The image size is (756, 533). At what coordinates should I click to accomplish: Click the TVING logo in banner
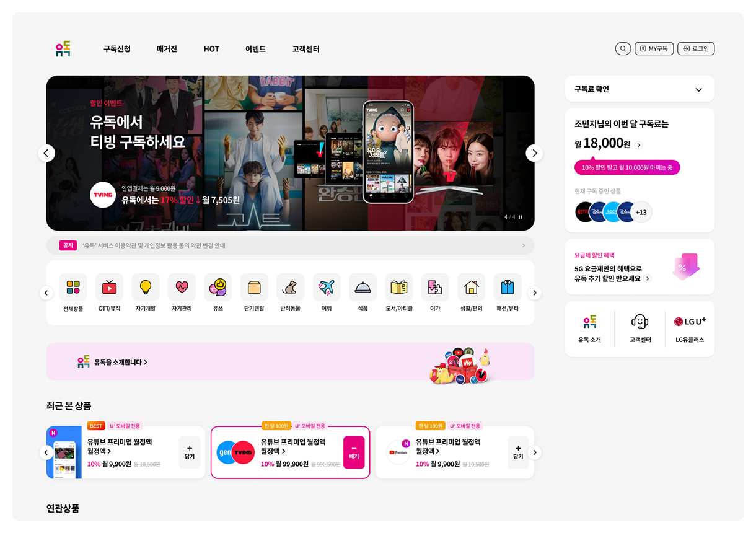pos(103,195)
